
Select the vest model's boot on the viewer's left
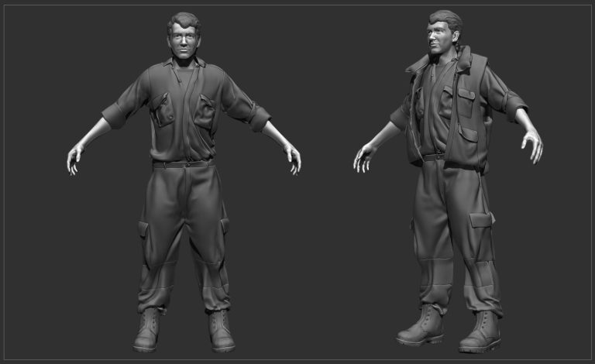click(421, 327)
